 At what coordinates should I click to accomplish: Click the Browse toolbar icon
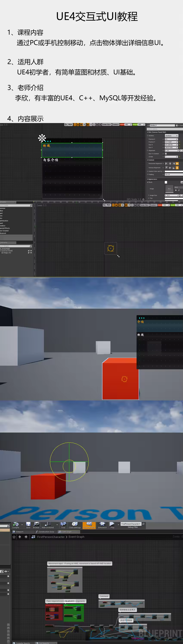click(x=36, y=525)
